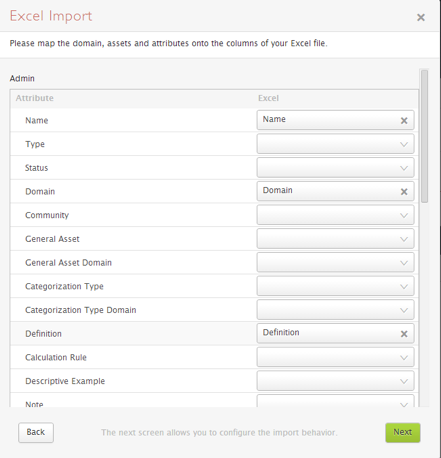Clear the Name column mapping
Screen dimensions: 441x458
point(404,121)
